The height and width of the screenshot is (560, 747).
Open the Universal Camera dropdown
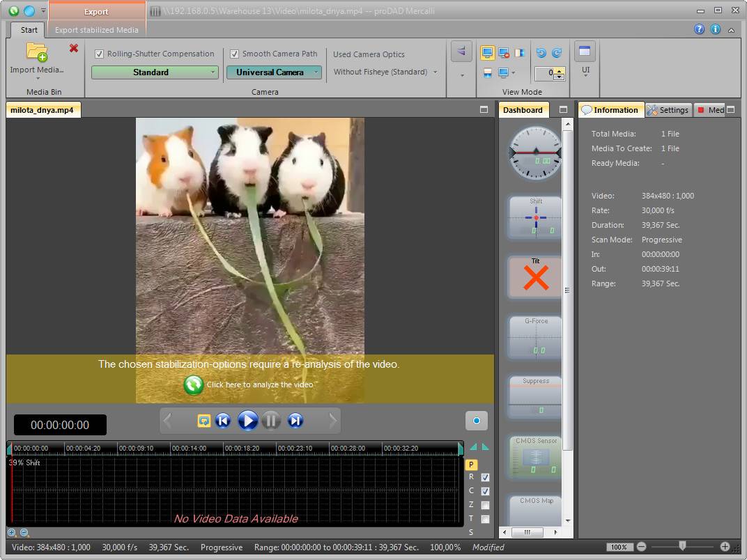pos(274,72)
